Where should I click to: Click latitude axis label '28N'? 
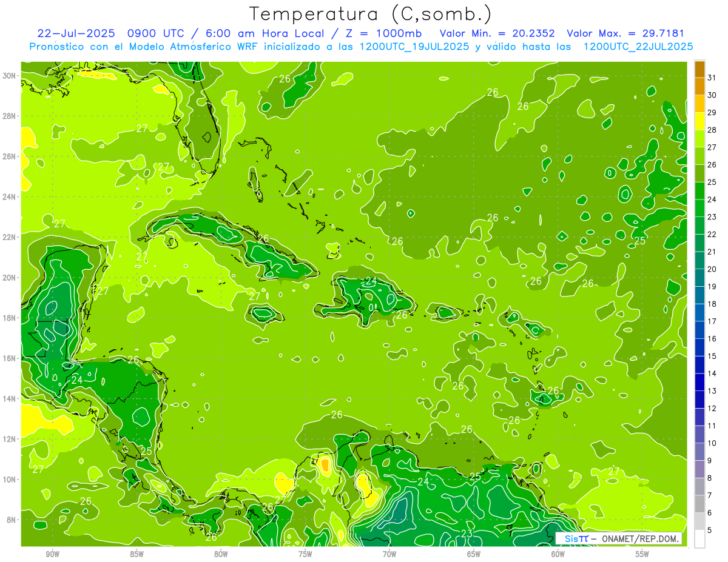pos(9,116)
